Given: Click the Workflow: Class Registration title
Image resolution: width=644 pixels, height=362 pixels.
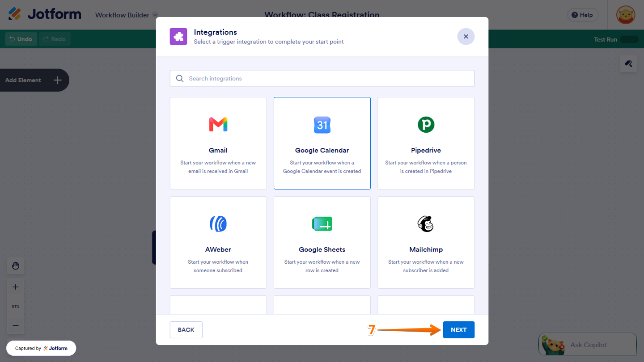Looking at the screenshot, I should pos(322,15).
